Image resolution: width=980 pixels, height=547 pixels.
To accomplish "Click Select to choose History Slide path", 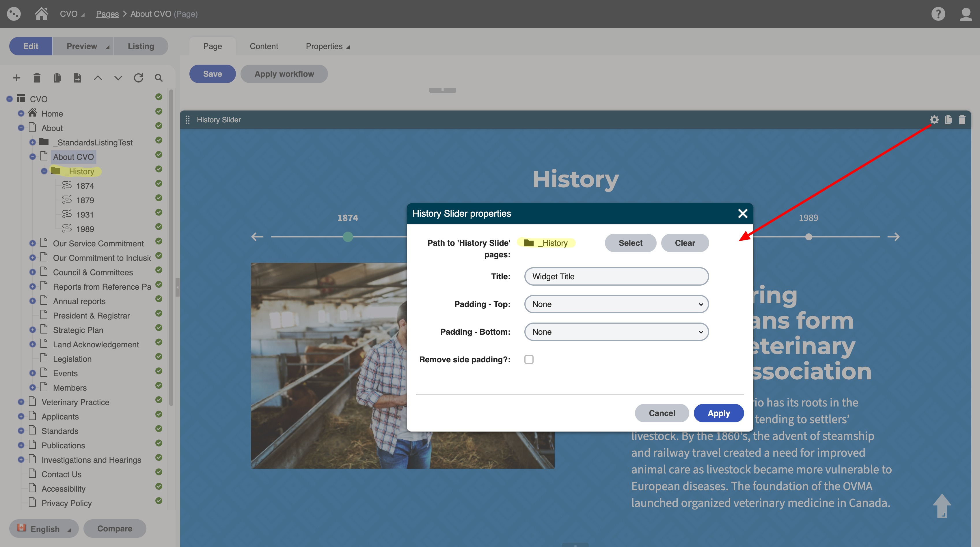I will pos(630,243).
